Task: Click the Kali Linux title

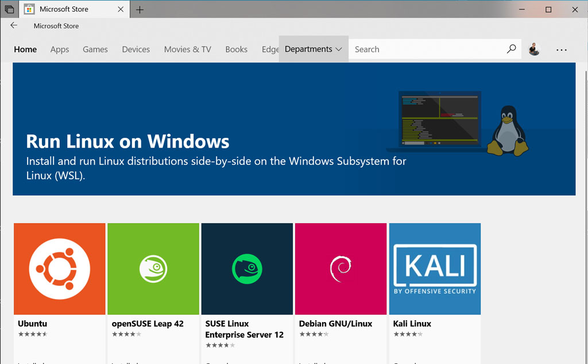Action: (x=412, y=323)
